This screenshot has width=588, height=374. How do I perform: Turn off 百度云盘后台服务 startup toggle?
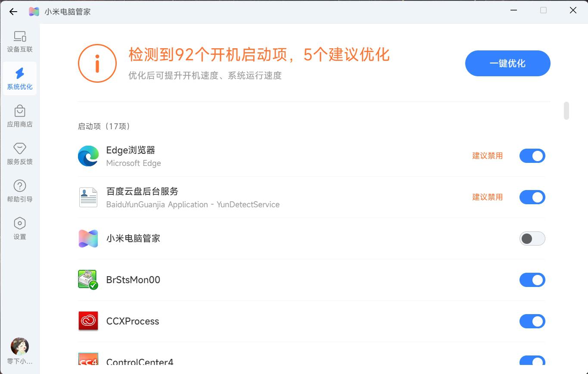point(532,197)
